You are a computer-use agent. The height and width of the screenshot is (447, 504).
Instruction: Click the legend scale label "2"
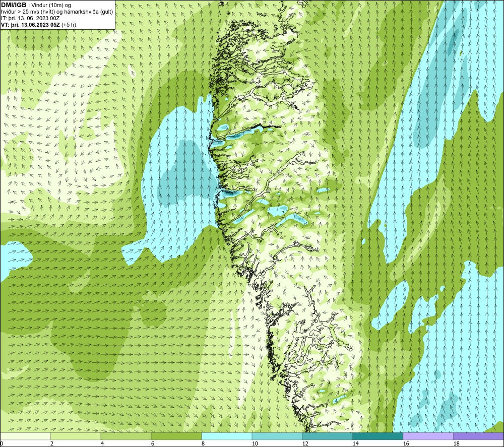(52, 444)
